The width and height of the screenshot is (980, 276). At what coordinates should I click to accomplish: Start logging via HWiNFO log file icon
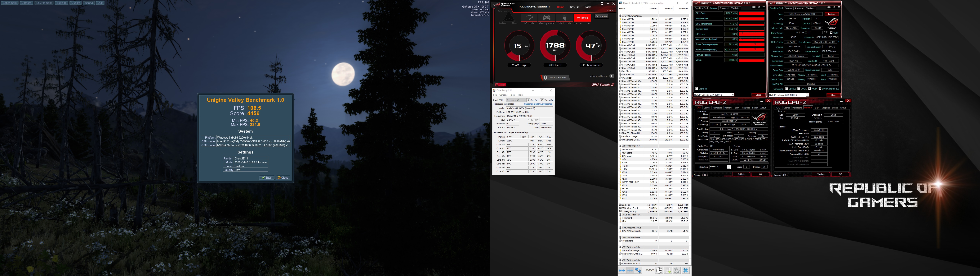click(x=668, y=270)
